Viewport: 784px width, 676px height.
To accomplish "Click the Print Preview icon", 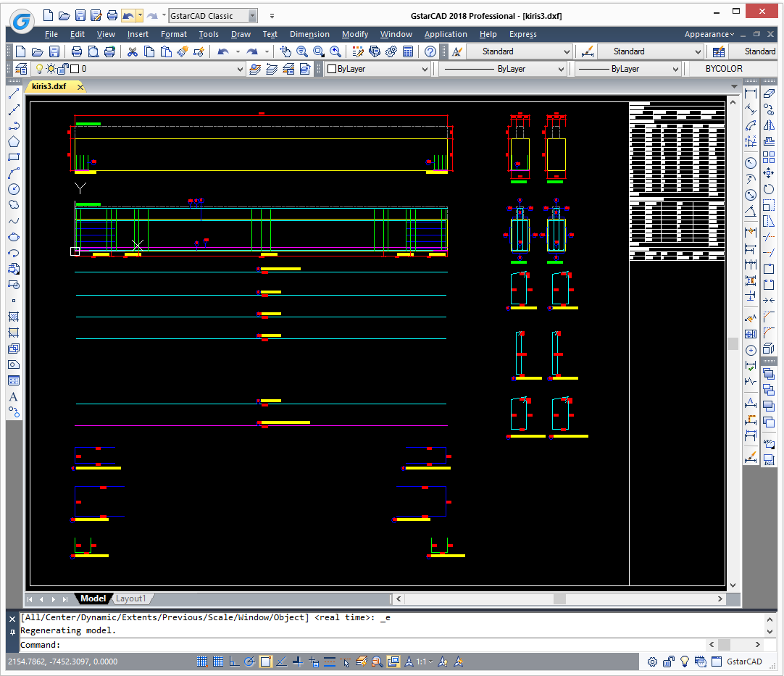I will click(x=93, y=51).
